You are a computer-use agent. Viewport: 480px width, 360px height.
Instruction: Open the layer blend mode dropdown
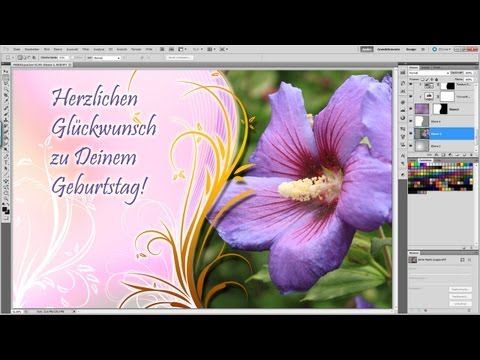click(429, 73)
